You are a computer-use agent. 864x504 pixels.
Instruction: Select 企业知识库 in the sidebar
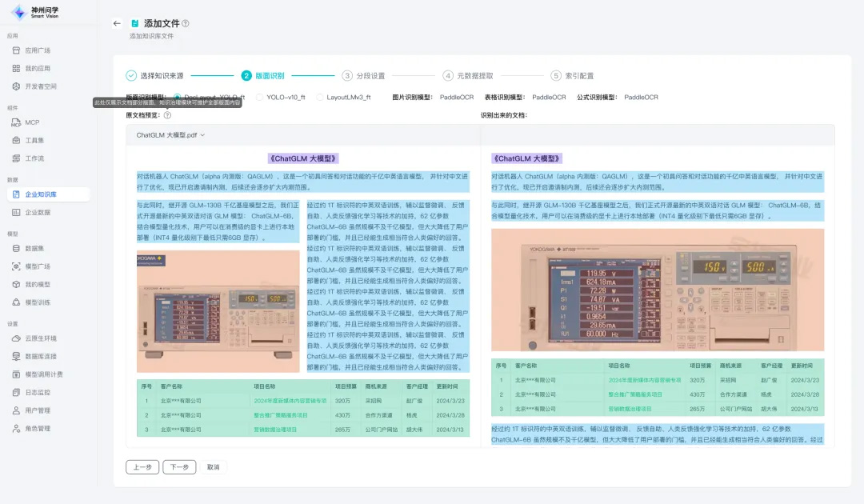coord(40,194)
